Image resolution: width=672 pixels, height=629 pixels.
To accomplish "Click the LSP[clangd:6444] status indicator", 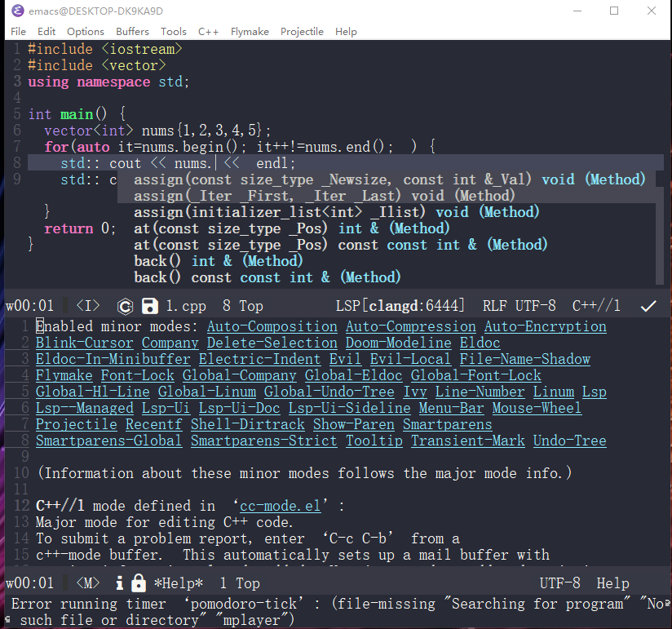I will [x=400, y=306].
